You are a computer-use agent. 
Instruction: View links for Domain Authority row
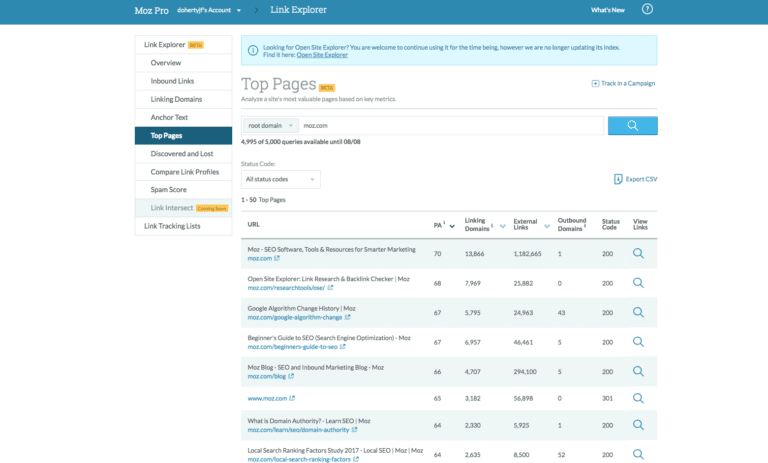pos(638,425)
